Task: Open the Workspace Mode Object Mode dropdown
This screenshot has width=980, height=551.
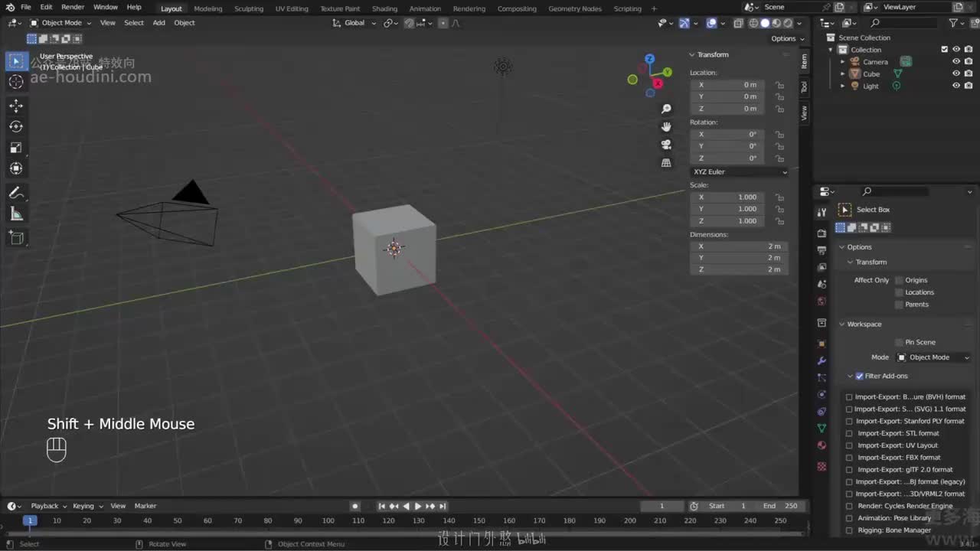Action: 933,357
